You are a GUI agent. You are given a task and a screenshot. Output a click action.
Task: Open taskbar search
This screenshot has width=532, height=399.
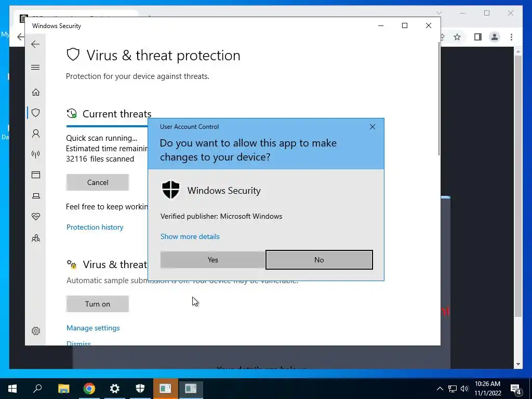coord(37,389)
